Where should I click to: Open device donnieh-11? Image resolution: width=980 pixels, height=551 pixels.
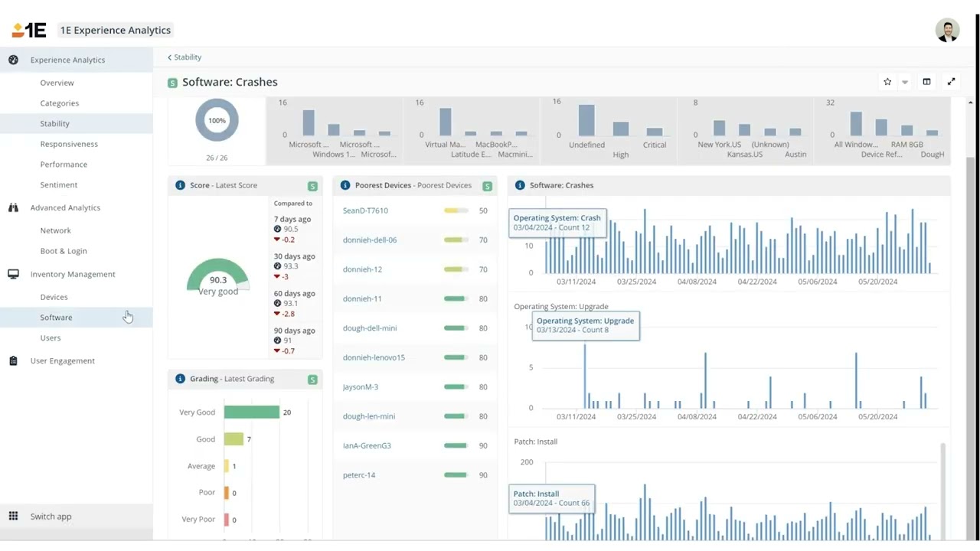[362, 298]
